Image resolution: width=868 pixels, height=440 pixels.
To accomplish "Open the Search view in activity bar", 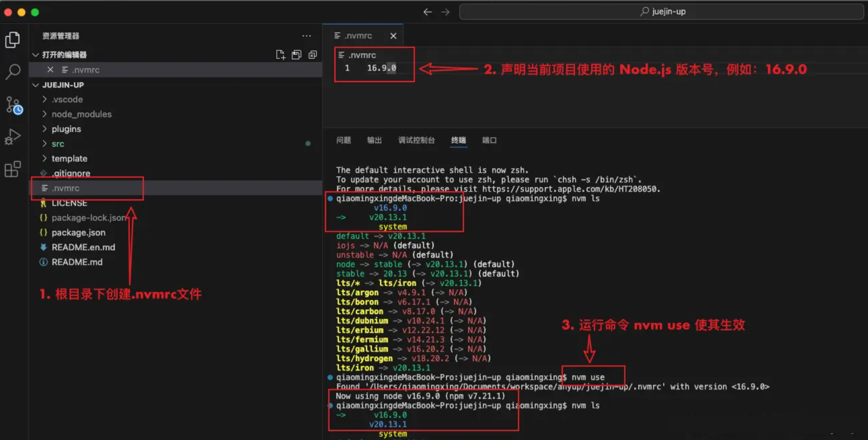I will click(x=13, y=72).
